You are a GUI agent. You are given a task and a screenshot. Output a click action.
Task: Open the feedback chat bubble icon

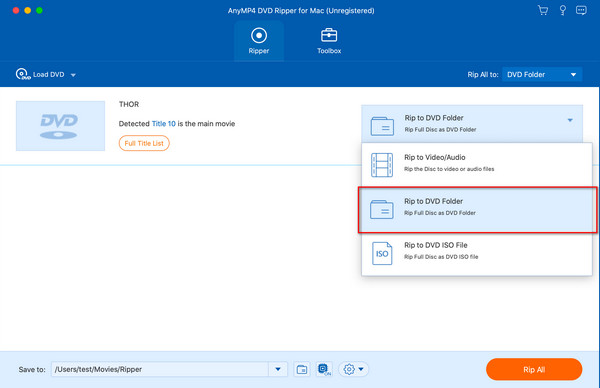click(581, 10)
